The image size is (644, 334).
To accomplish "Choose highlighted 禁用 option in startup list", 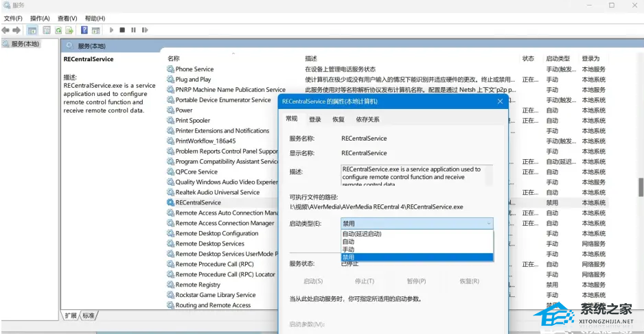I will 417,257.
